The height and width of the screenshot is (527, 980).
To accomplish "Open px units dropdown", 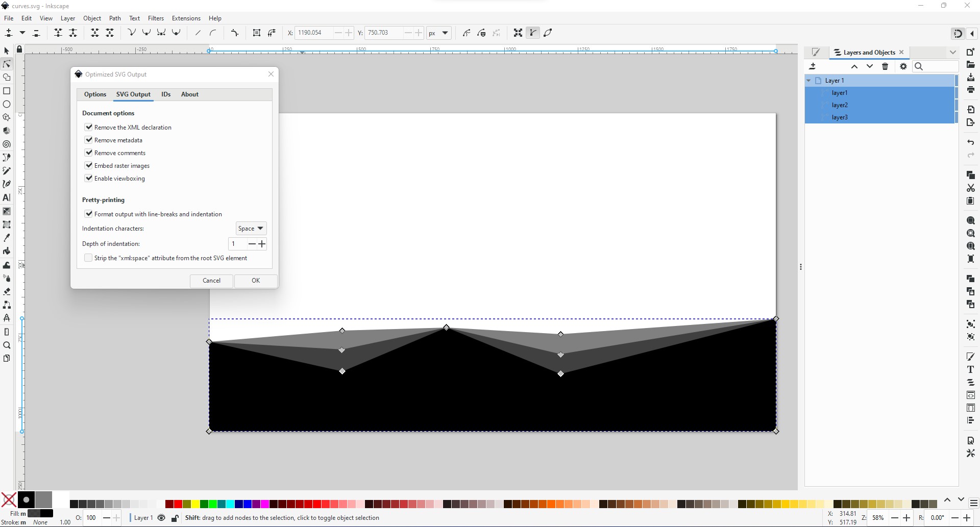I will [x=438, y=33].
